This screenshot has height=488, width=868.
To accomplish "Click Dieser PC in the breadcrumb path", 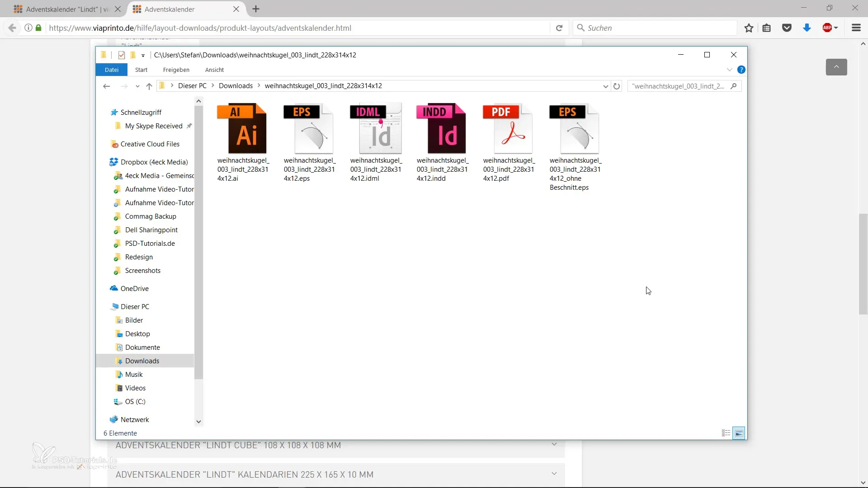I will point(192,86).
